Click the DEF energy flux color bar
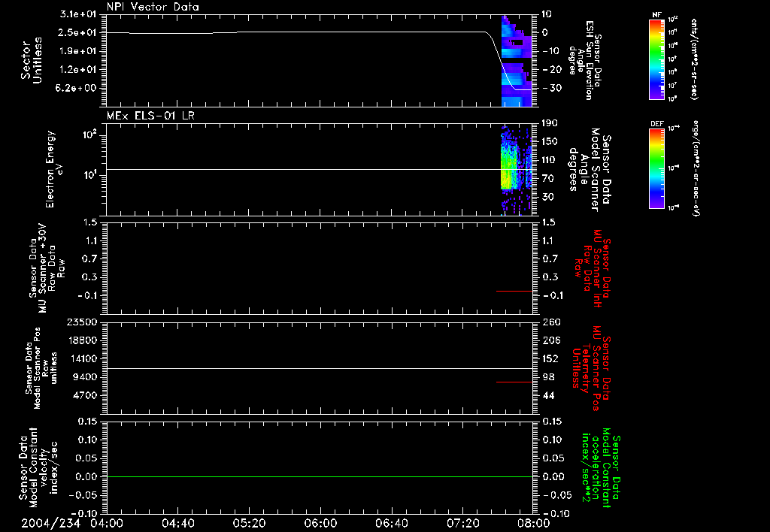Screen dimensions: 770x532 point(656,168)
